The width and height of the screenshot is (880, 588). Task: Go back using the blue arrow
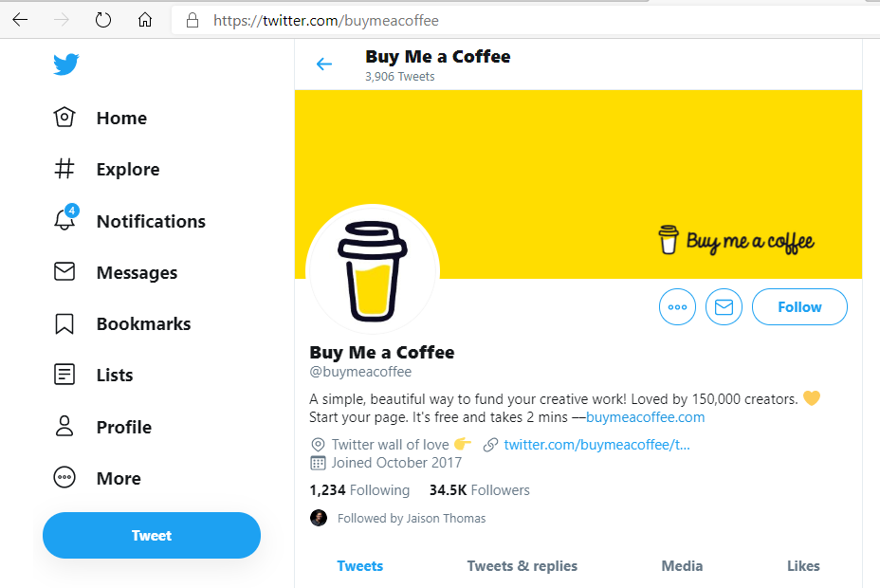(x=324, y=64)
